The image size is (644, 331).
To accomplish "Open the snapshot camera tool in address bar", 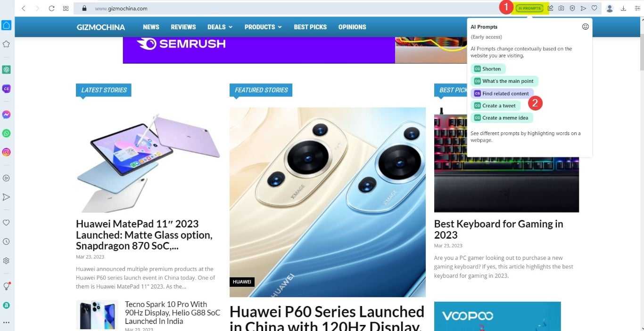I will click(561, 8).
